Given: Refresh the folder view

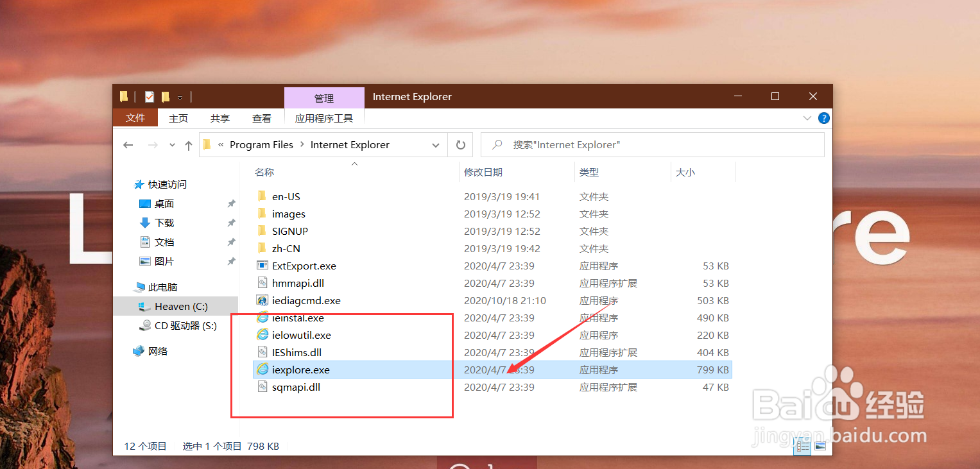Looking at the screenshot, I should point(460,145).
